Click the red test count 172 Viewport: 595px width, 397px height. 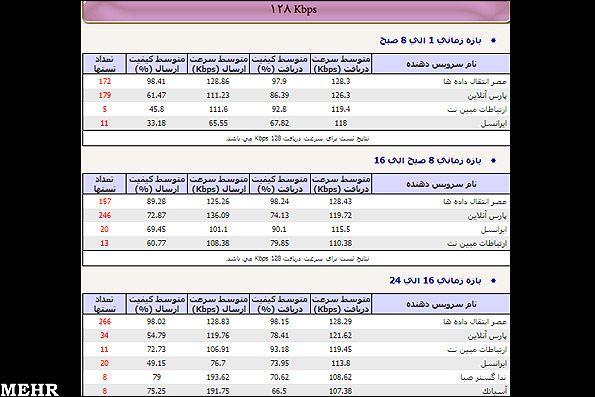(x=105, y=81)
